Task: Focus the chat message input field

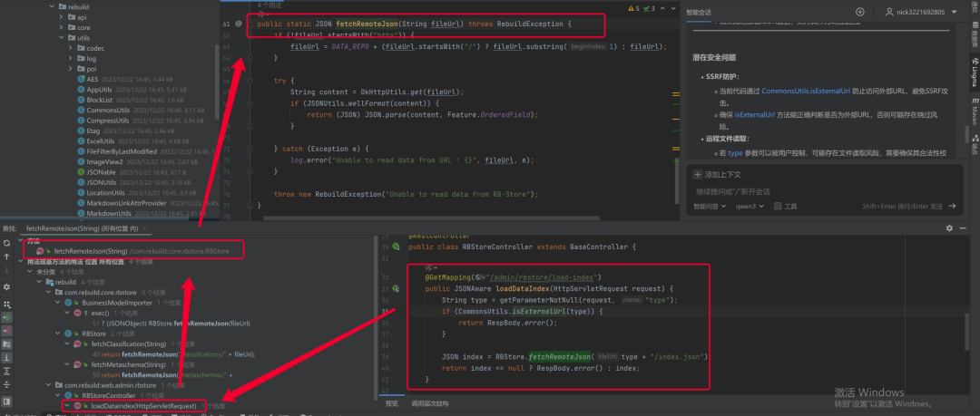Action: 824,191
